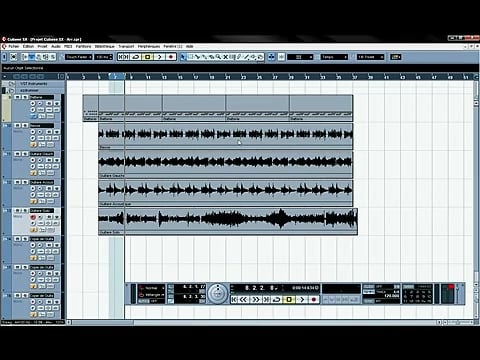The image size is (480, 360).
Task: Click the transport jog wheel
Action: pyautogui.click(x=218, y=294)
